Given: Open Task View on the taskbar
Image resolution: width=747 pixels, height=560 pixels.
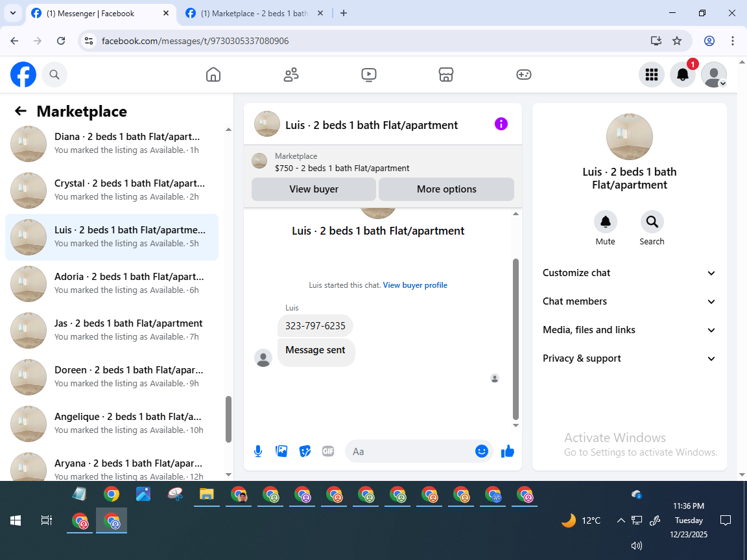Looking at the screenshot, I should point(46,520).
